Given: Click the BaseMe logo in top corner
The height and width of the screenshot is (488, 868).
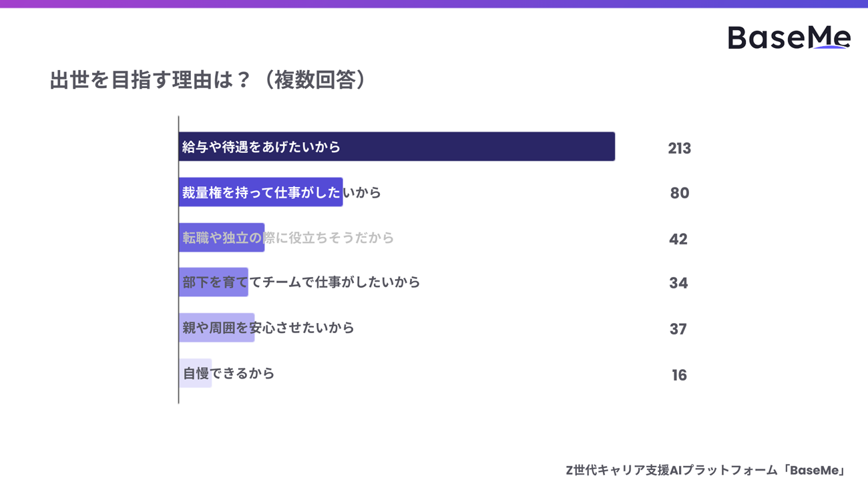Looking at the screenshot, I should pyautogui.click(x=789, y=37).
